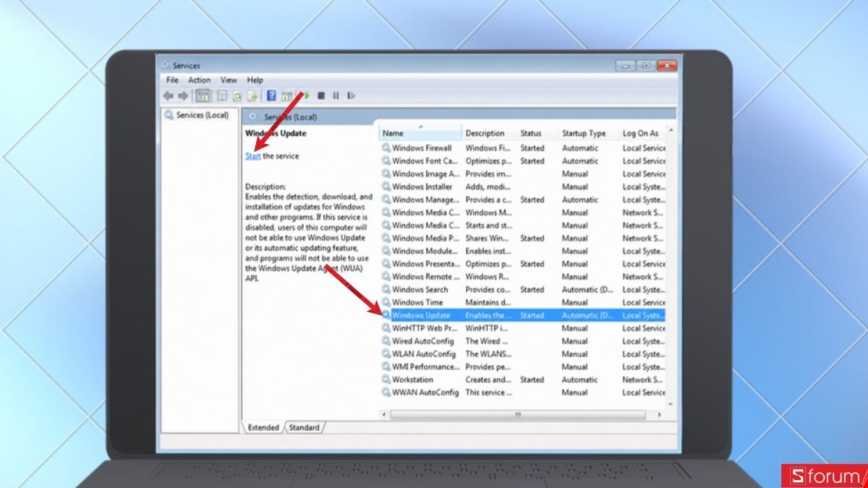Select the Windows Media P... service name
Image resolution: width=868 pixels, height=488 pixels.
425,238
